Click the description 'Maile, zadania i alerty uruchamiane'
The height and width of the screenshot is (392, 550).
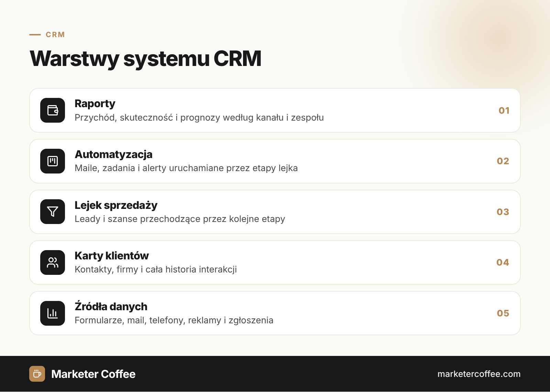coord(186,168)
